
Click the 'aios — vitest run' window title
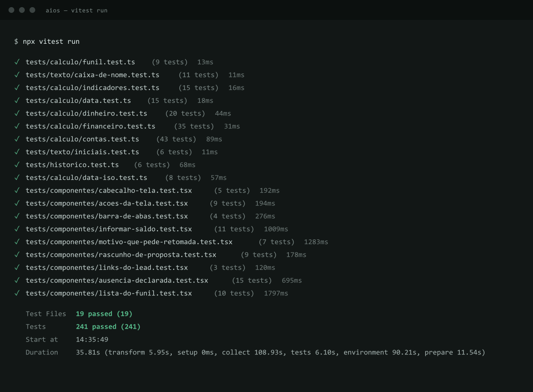click(x=77, y=10)
